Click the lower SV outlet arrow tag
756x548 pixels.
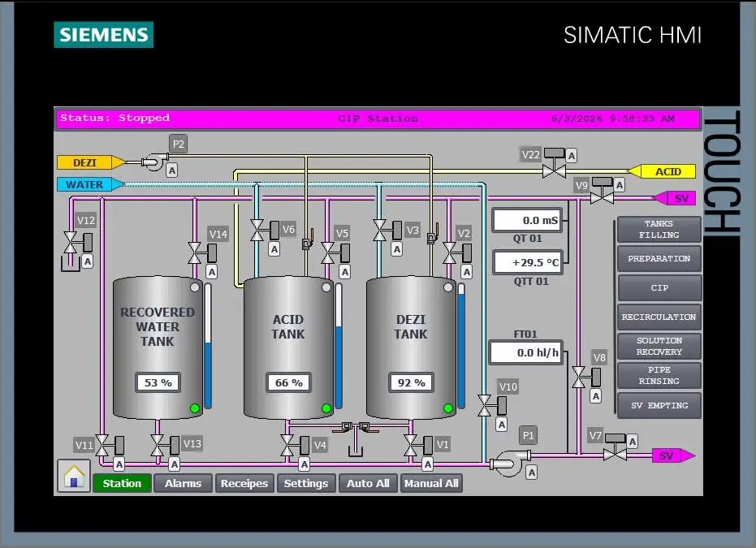tap(673, 455)
